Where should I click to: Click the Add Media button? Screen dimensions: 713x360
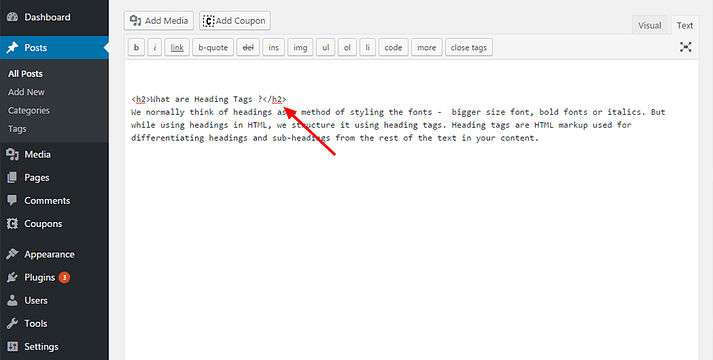(159, 21)
